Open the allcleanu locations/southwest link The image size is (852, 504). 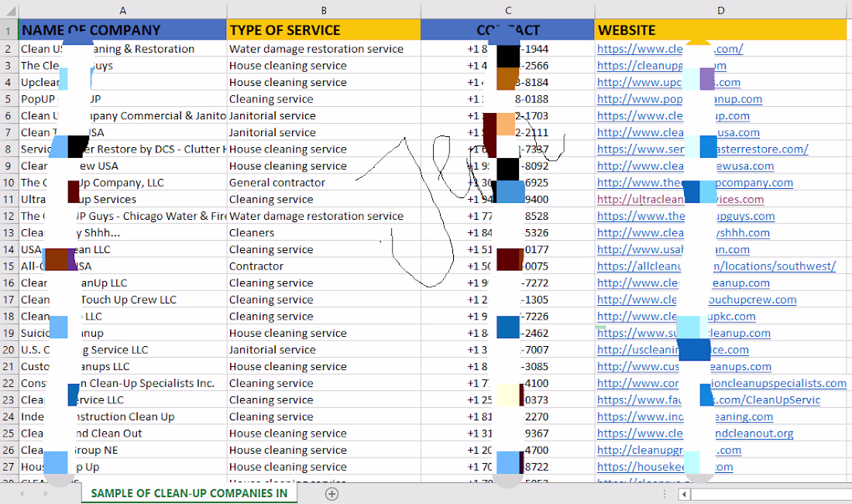pos(716,266)
